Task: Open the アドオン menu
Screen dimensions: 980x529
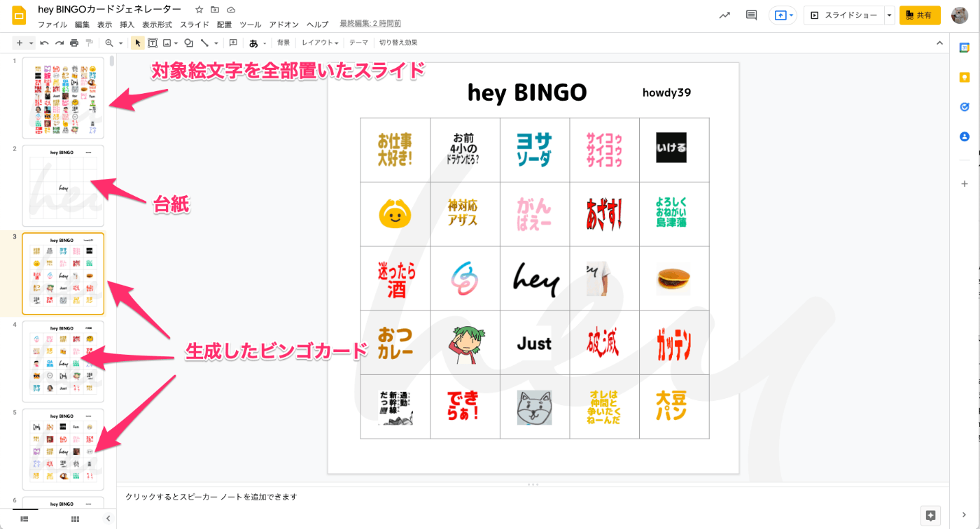Action: click(284, 24)
